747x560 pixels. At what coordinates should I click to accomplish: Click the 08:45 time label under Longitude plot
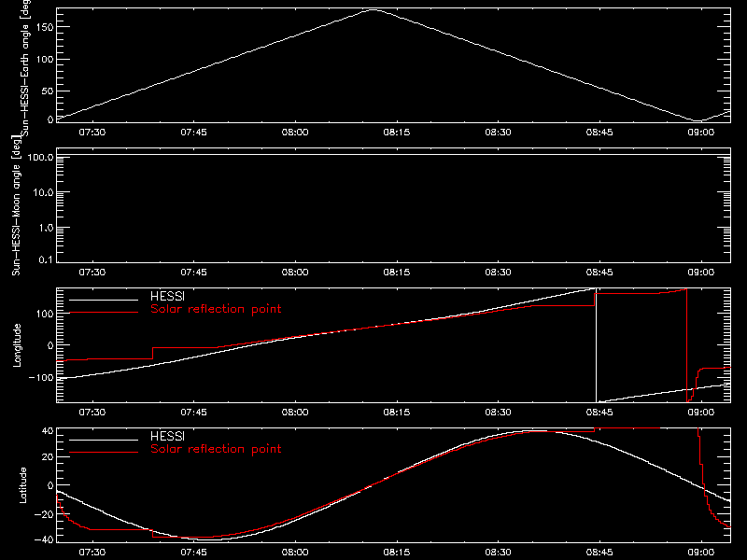click(x=599, y=413)
